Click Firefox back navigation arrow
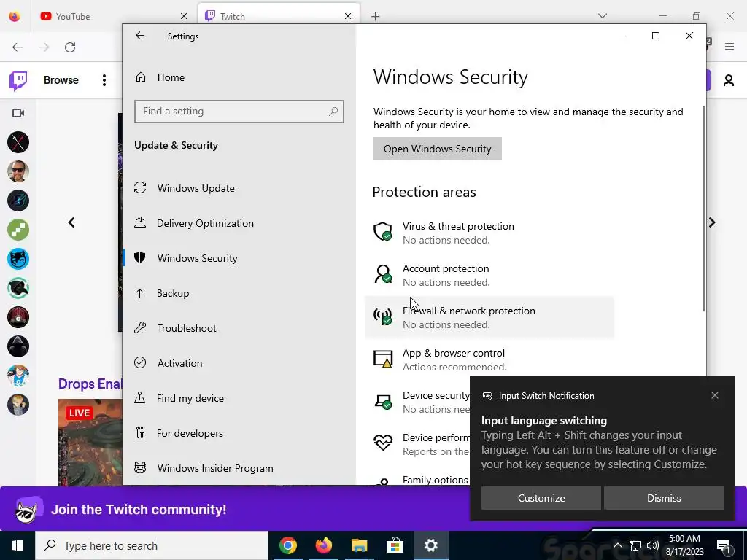The width and height of the screenshot is (747, 560). [18, 47]
